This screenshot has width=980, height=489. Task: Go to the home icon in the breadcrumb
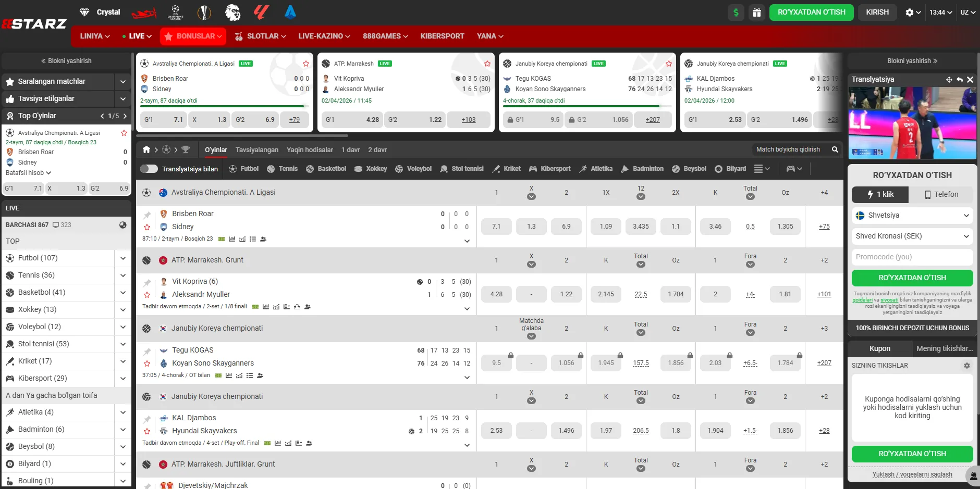(x=146, y=150)
